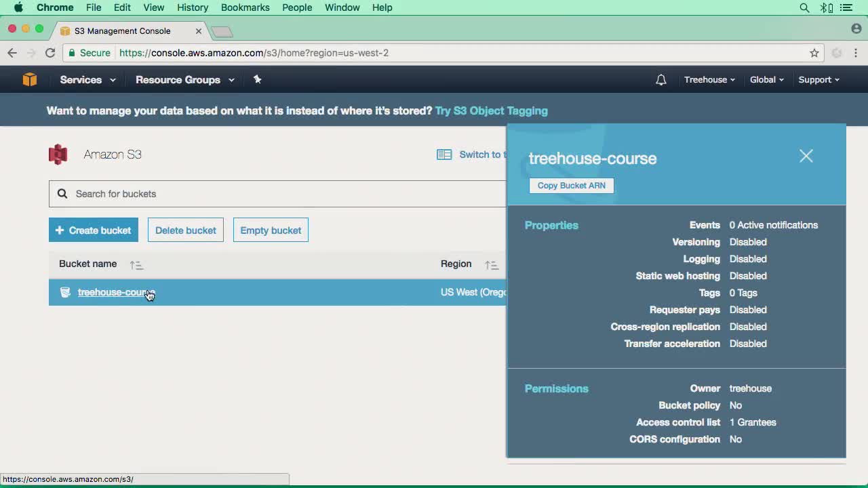868x488 pixels.
Task: Open the Chrome File menu
Action: click(94, 7)
